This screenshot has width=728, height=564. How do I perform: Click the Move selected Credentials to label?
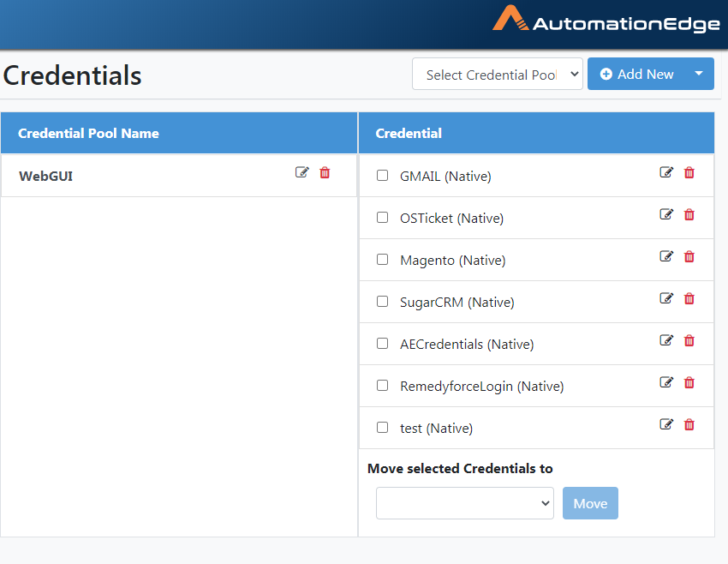coord(460,468)
